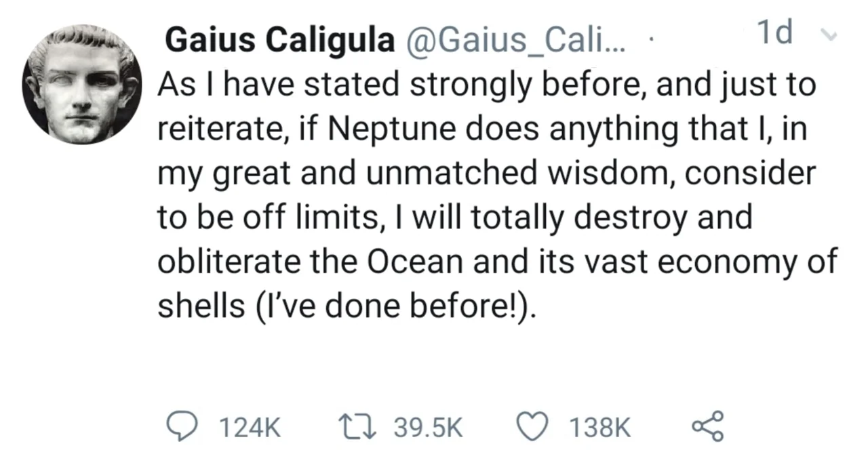Viewport: 868px width, 471px height.
Task: Like the tweet with the heart icon
Action: (534, 427)
